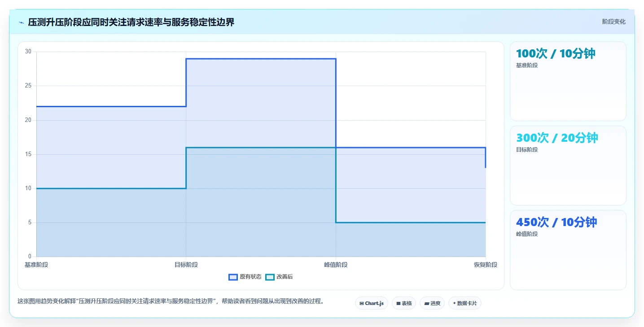This screenshot has height=327, width=644.
Task: Click the 基准阶段 x-axis label
Action: [x=36, y=265]
